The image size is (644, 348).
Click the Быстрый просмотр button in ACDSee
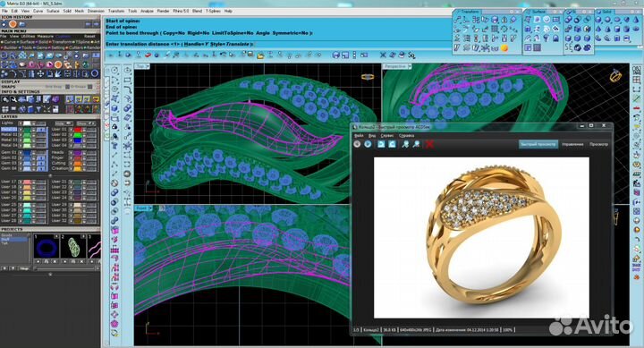(538, 144)
